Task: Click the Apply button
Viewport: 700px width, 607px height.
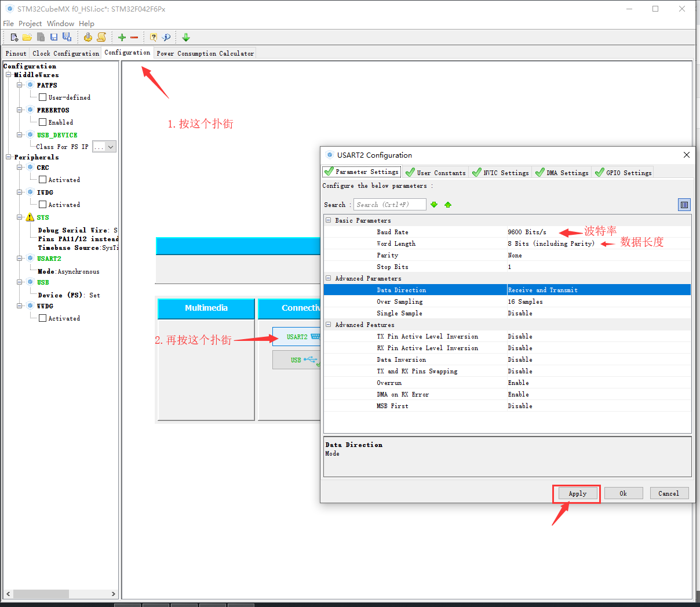Action: 576,493
